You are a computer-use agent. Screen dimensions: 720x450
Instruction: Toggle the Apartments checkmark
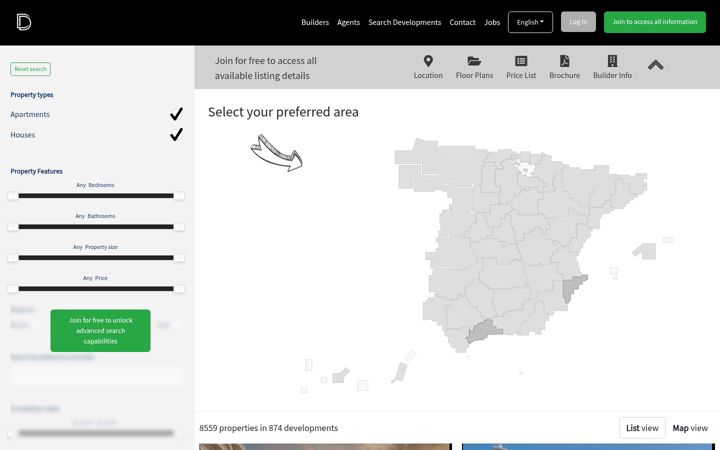176,114
